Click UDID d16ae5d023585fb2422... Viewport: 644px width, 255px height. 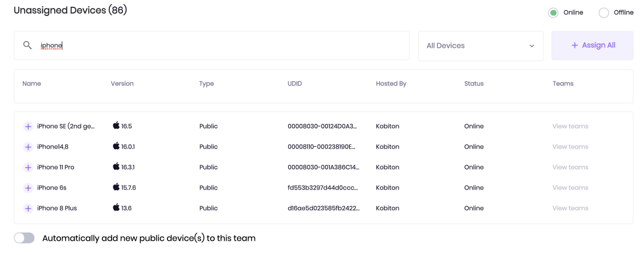click(x=324, y=208)
